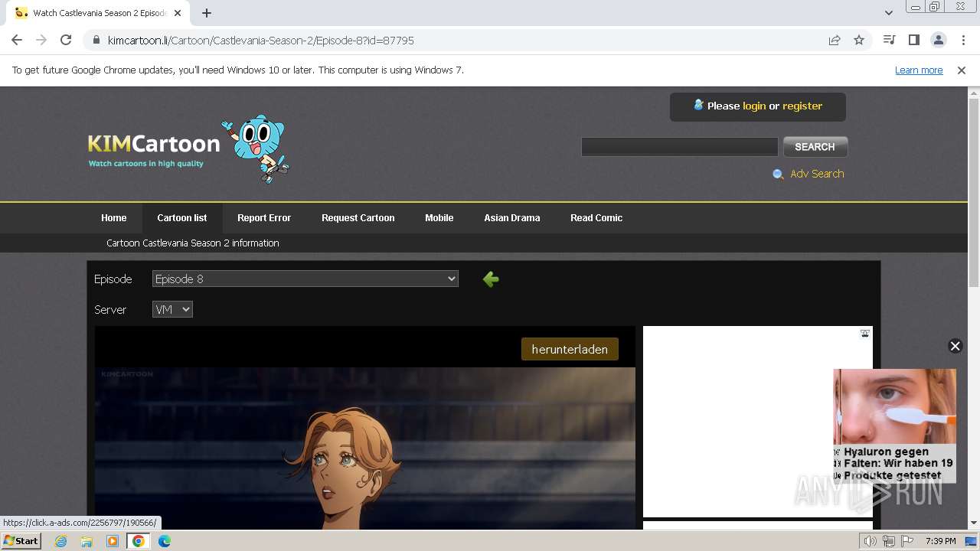Open the Read Comic menu item
Viewport: 980px width, 551px height.
coord(596,218)
